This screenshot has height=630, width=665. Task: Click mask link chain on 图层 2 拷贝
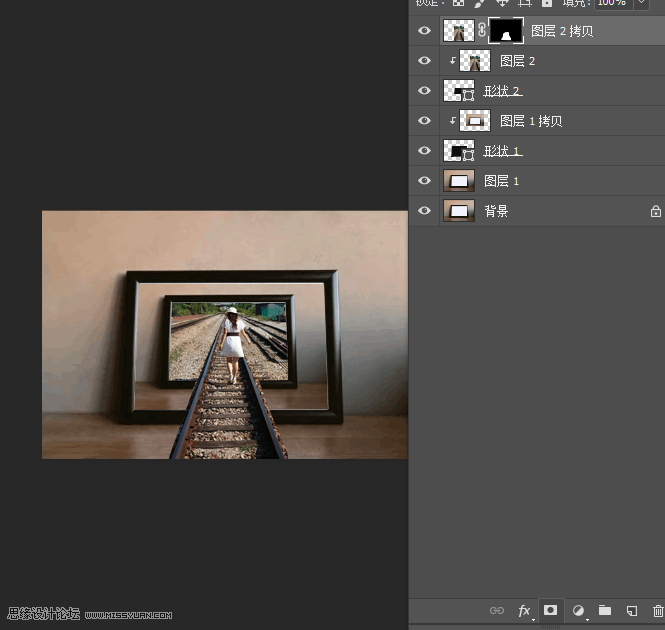(x=482, y=30)
